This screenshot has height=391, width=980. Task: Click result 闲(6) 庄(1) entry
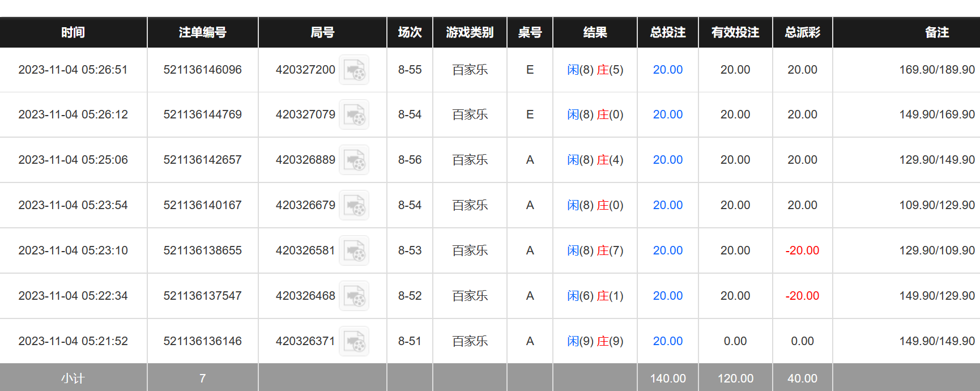pos(595,296)
